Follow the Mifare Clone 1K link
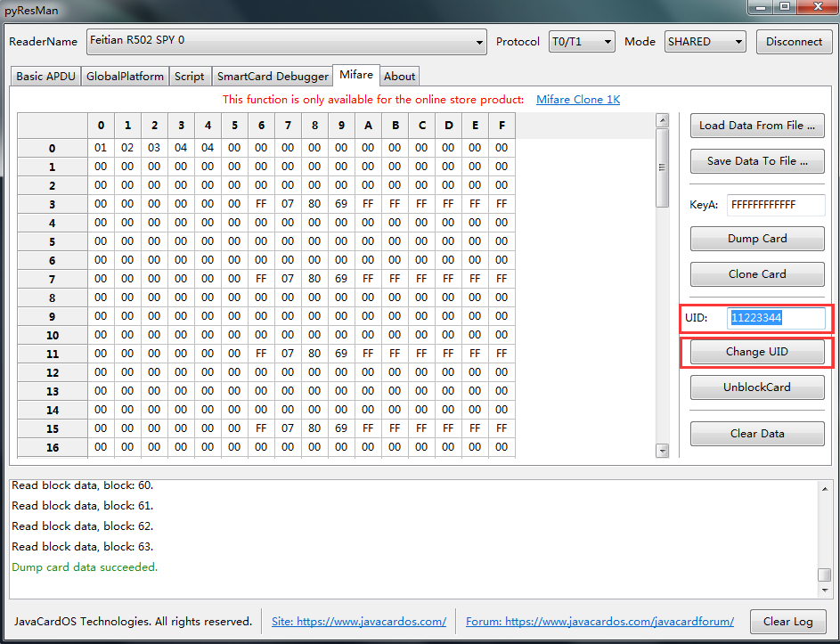The width and height of the screenshot is (840, 644). [x=578, y=100]
